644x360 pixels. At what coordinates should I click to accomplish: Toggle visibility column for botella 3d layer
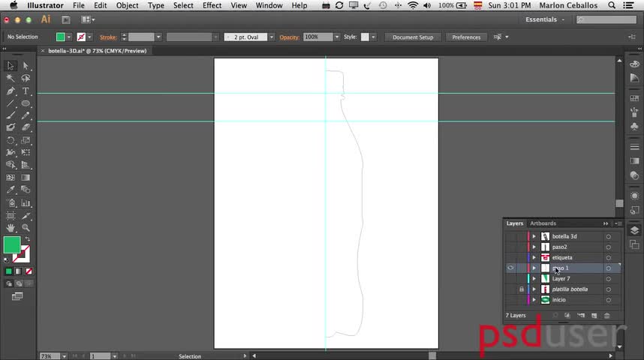[x=510, y=236]
